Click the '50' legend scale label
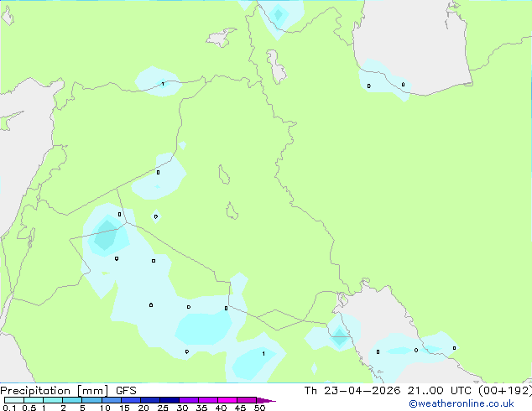The height and width of the screenshot is (411, 532). click(259, 408)
